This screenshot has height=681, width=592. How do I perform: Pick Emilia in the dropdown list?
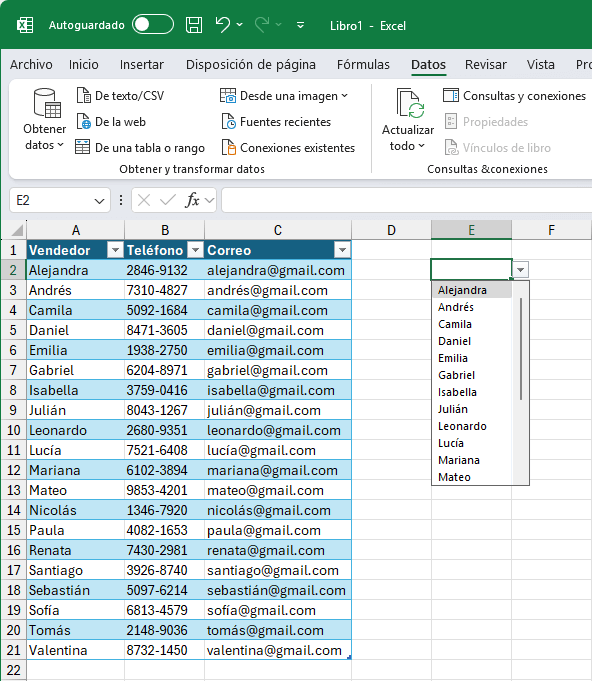(472, 358)
